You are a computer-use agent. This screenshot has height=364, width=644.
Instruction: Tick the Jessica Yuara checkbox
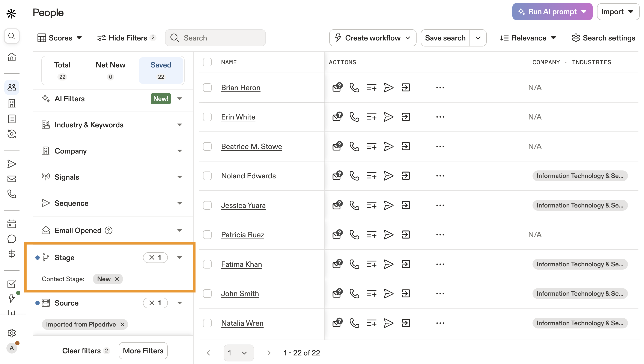pos(207,205)
